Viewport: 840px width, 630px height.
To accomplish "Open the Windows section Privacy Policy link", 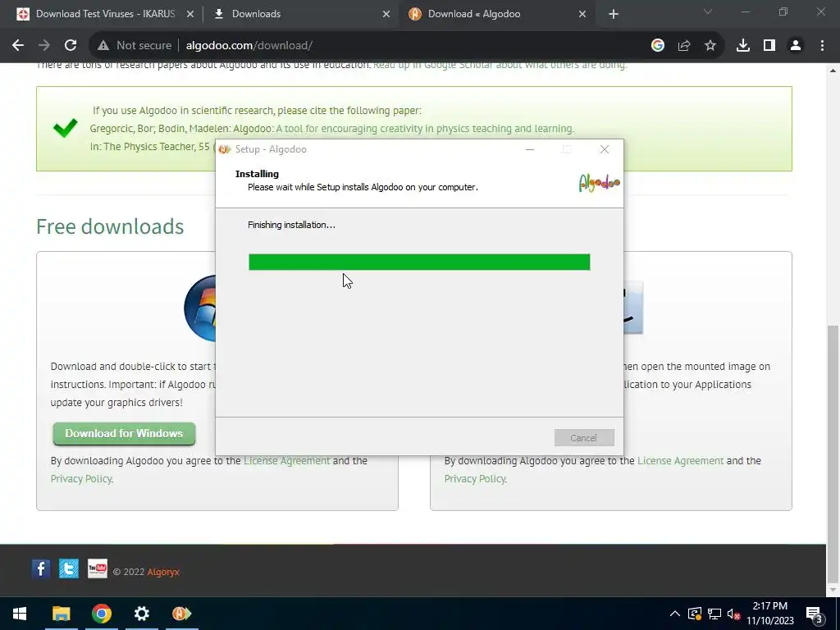I will click(x=81, y=479).
